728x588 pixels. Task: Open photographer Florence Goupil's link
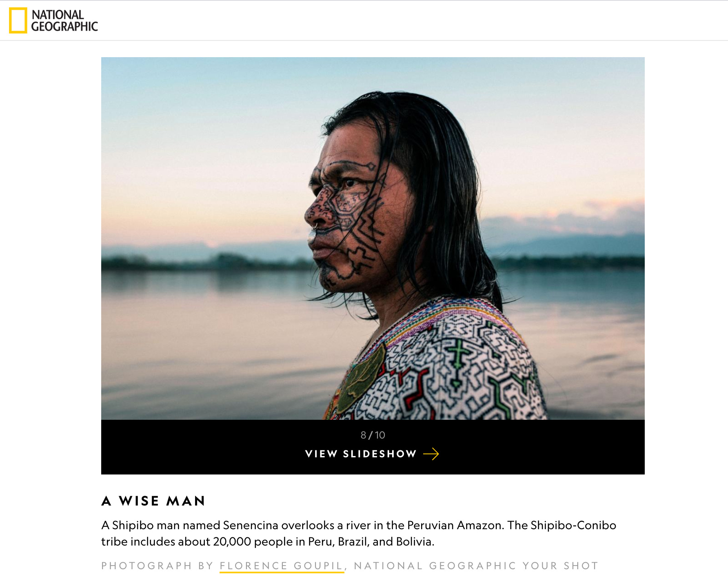pos(282,566)
